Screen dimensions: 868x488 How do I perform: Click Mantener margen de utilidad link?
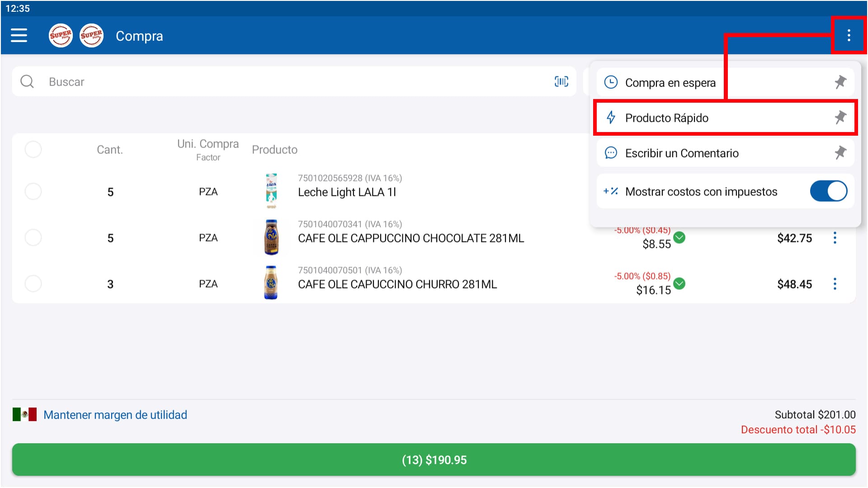pyautogui.click(x=115, y=415)
